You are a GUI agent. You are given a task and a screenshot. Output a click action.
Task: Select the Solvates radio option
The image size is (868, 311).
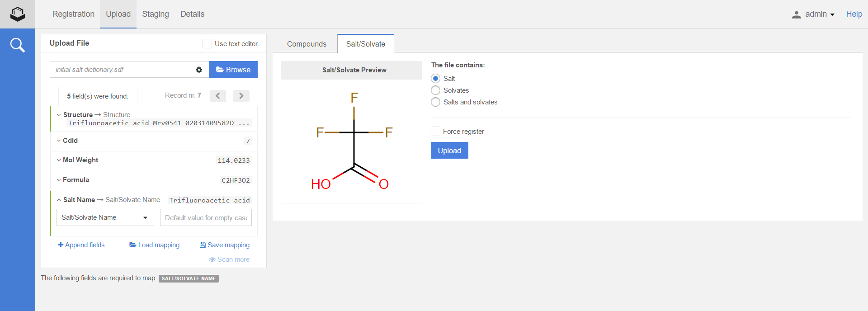(x=435, y=90)
